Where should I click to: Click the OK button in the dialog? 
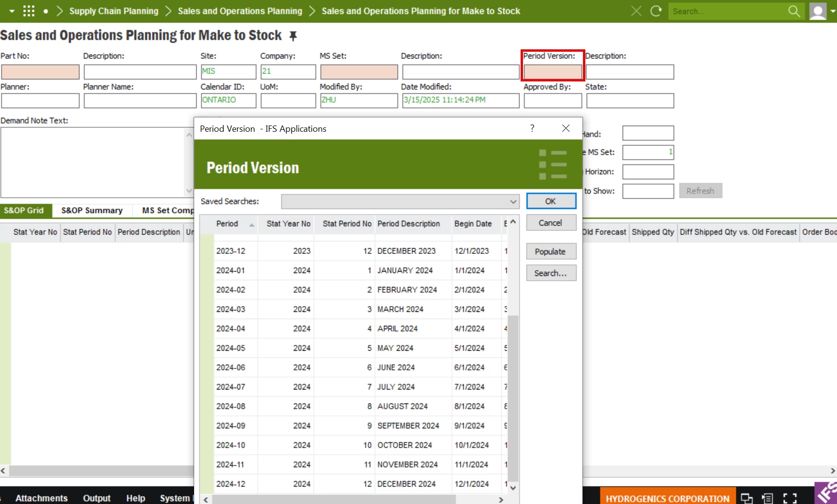click(551, 201)
